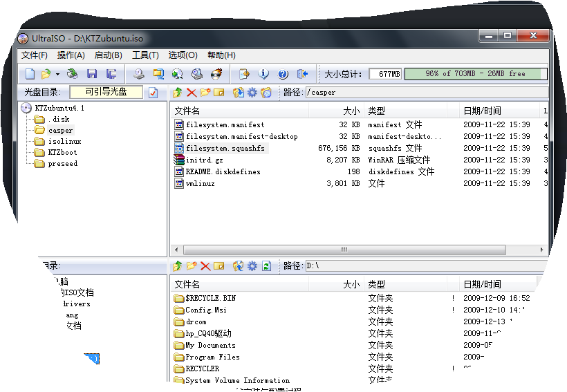567x392 pixels.
Task: Click gear Properties icon in image toolbar
Action: pyautogui.click(x=252, y=93)
